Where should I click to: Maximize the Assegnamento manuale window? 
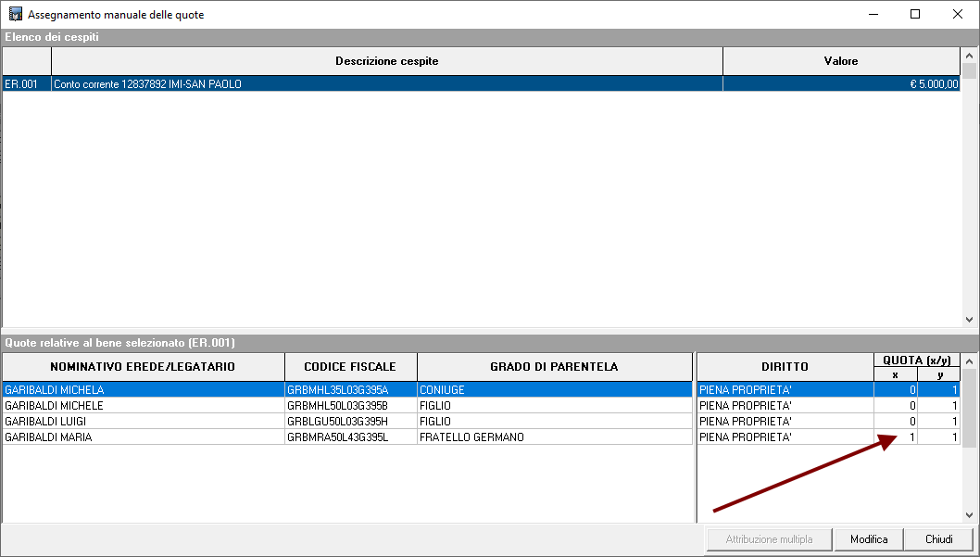(x=915, y=15)
